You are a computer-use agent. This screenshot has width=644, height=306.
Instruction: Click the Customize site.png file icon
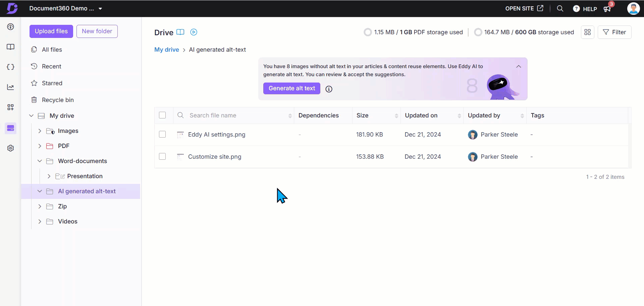[180, 157]
